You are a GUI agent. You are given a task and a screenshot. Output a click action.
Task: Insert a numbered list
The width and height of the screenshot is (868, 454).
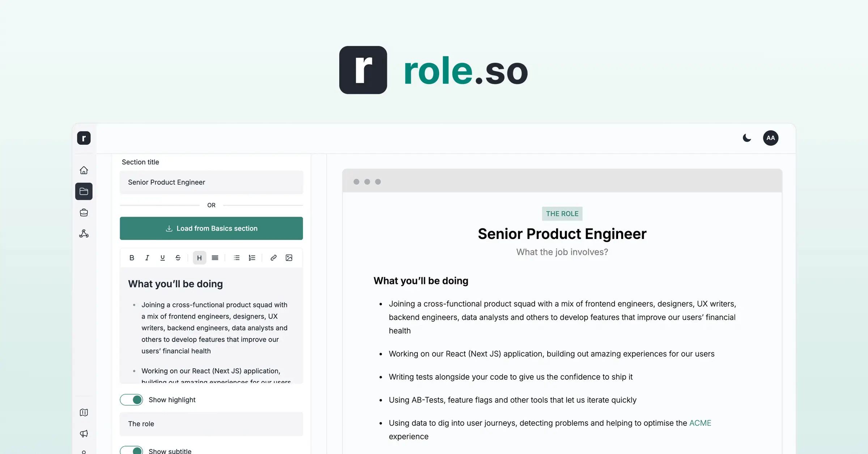(x=252, y=258)
